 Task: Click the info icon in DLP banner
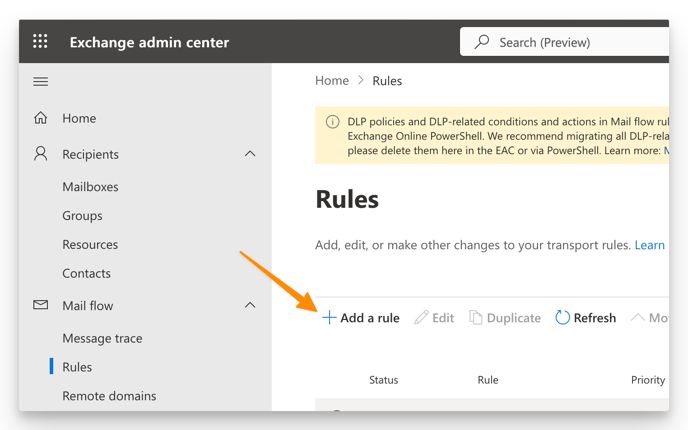[332, 122]
